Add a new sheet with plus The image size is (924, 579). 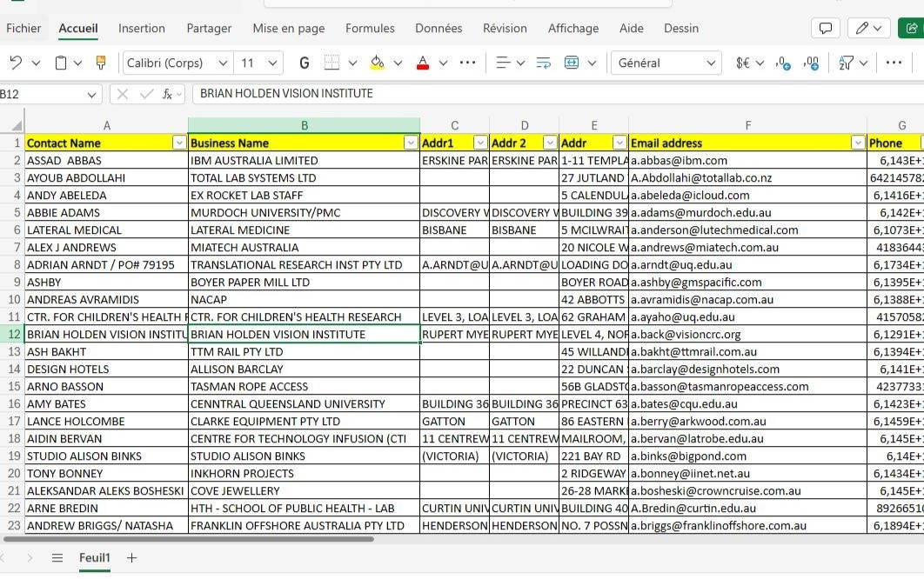click(131, 558)
